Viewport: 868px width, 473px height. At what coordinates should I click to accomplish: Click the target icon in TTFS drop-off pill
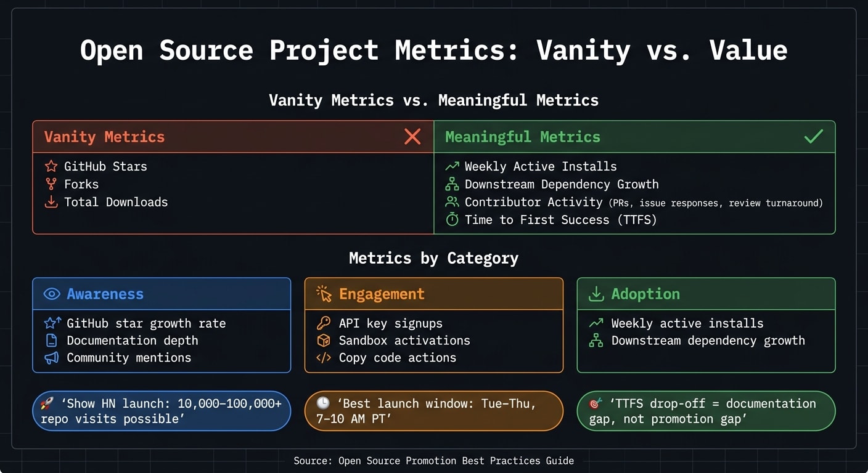point(596,404)
